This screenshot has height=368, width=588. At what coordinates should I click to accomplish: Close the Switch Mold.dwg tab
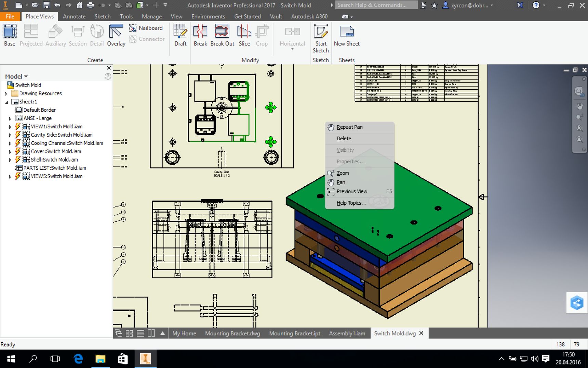tap(421, 333)
